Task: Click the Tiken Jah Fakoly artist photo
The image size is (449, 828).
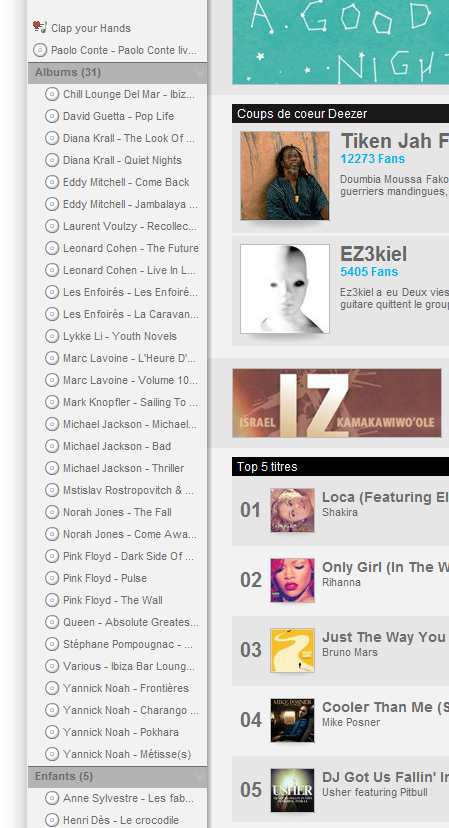Action: pos(285,176)
